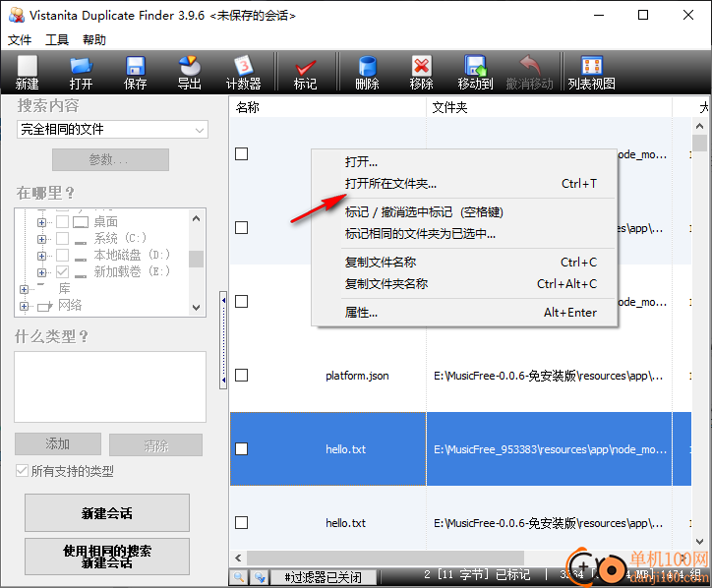Click the 什么类型 file types input box

[x=110, y=386]
